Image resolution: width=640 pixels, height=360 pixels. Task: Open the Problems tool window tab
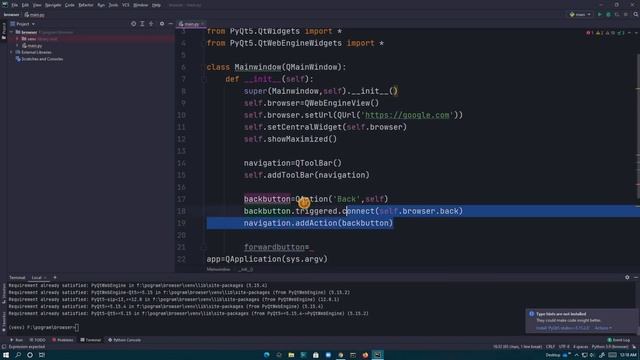pyautogui.click(x=62, y=340)
